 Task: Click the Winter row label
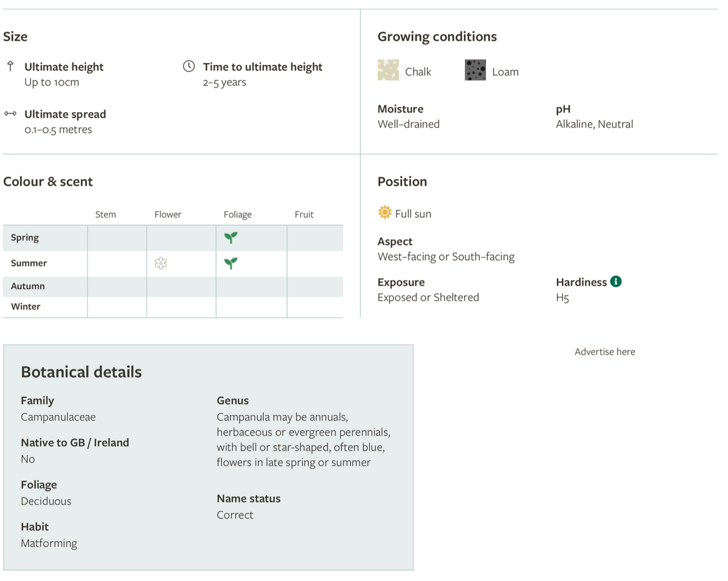click(x=26, y=307)
